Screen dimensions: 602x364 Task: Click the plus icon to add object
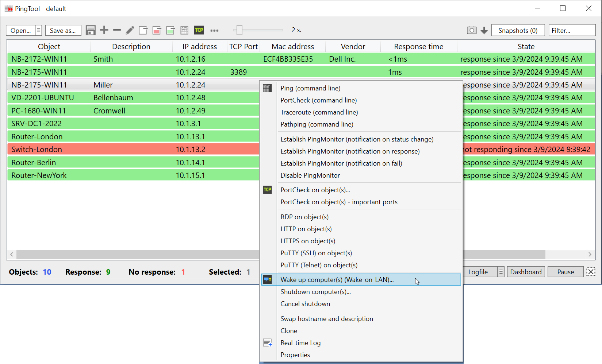(104, 30)
